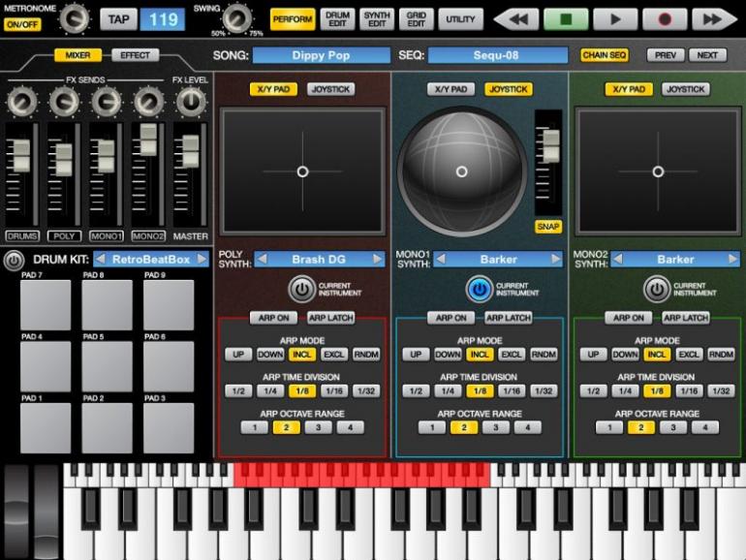
Task: Click the MASTER channel fader
Action: pyautogui.click(x=191, y=151)
